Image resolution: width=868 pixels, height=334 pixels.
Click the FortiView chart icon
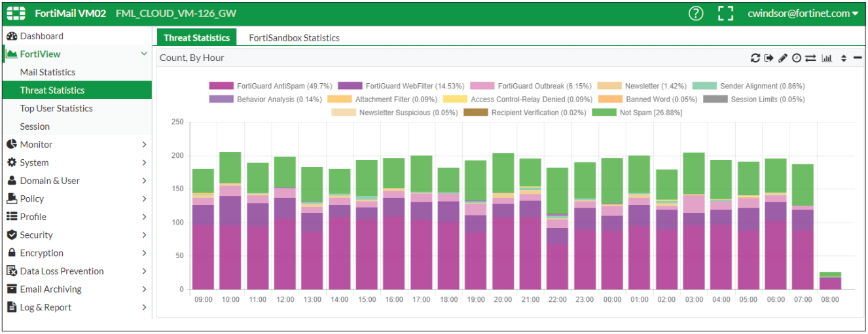[x=11, y=54]
